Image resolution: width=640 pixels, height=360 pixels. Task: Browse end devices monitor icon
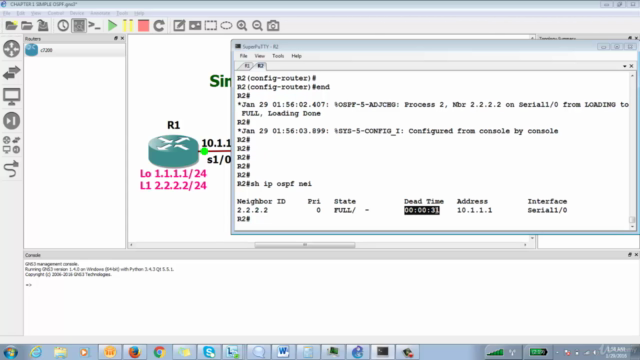11,97
